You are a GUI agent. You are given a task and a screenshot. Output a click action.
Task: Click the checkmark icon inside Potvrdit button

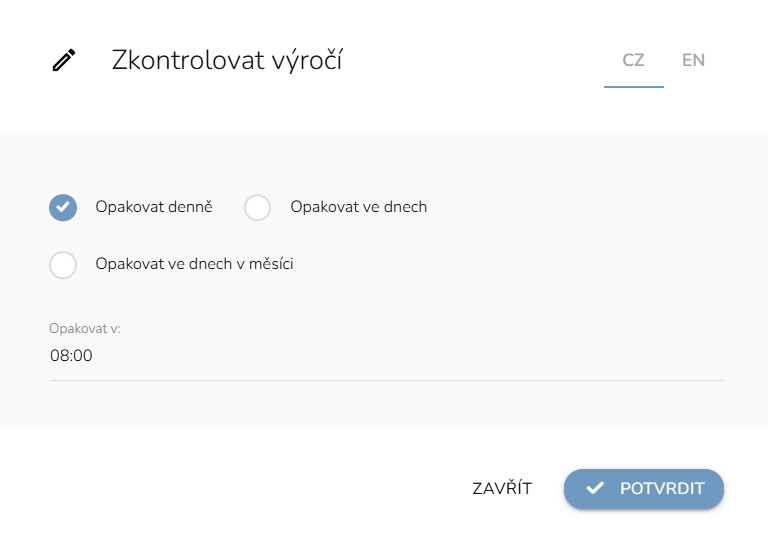click(595, 489)
